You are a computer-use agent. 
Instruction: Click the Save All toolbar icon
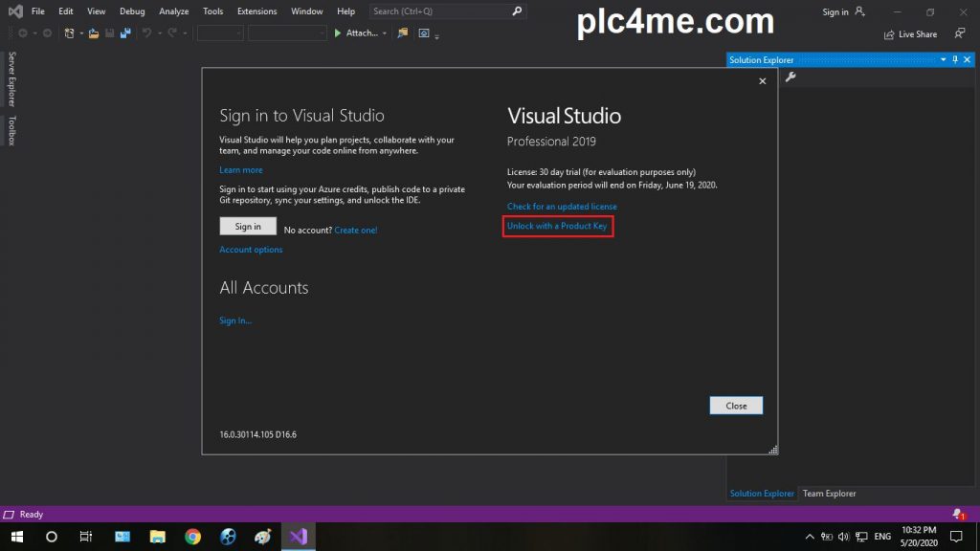coord(124,33)
